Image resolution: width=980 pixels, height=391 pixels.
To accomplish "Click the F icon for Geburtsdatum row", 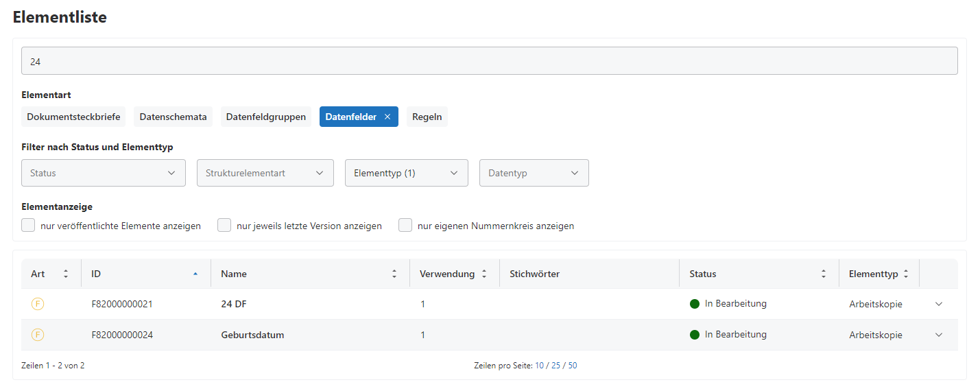I will [x=38, y=335].
